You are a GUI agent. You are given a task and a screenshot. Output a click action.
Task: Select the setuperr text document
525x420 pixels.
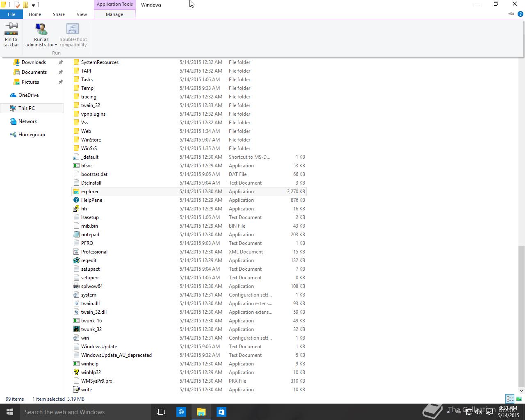pos(189,278)
